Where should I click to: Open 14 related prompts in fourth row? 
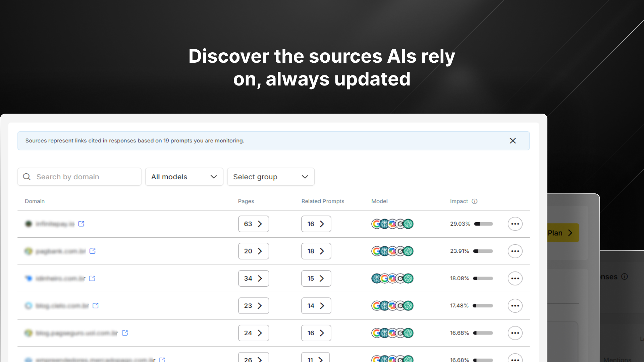(316, 306)
